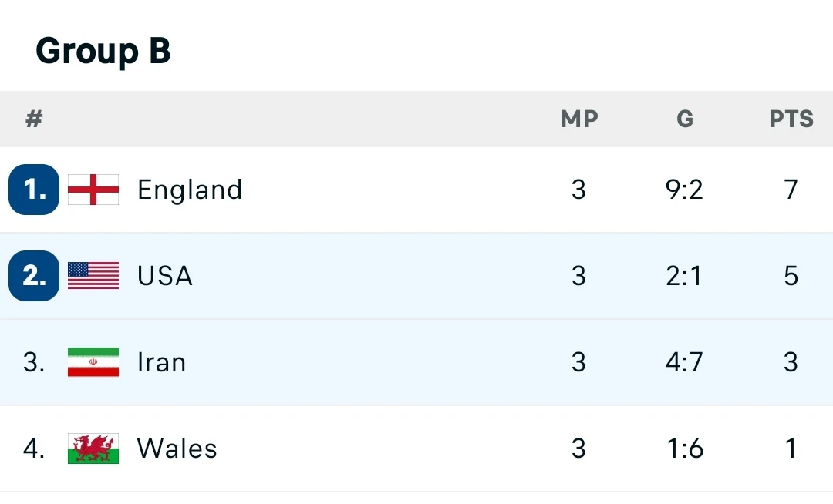This screenshot has height=504, width=833.
Task: Click the G column header
Action: (x=685, y=119)
